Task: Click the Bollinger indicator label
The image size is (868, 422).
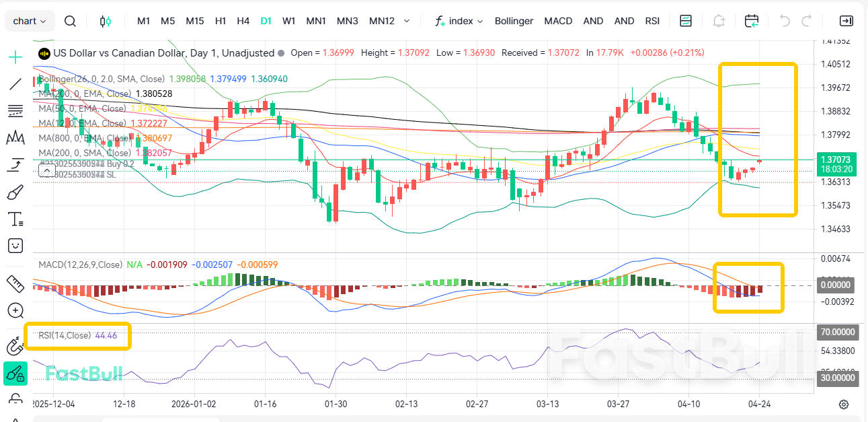Action: point(514,21)
